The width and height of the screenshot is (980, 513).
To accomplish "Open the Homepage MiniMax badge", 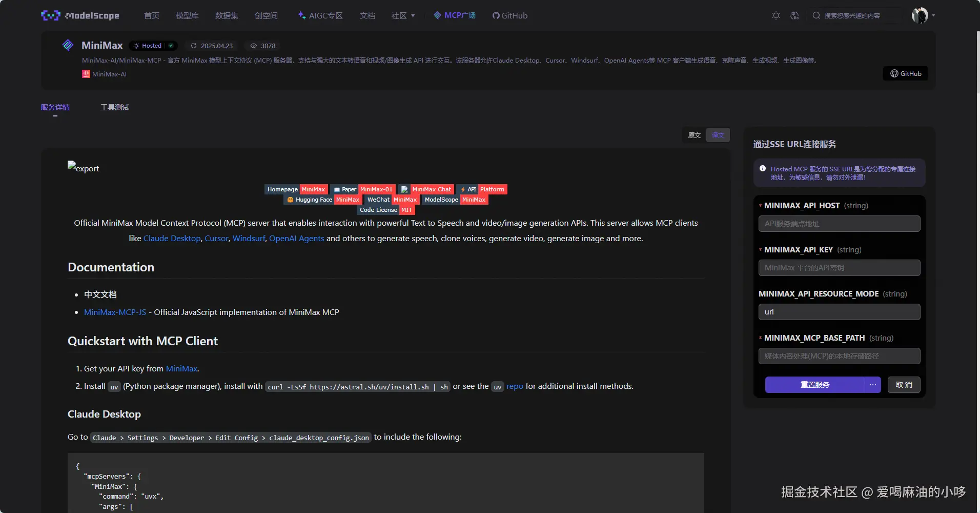I will click(296, 189).
